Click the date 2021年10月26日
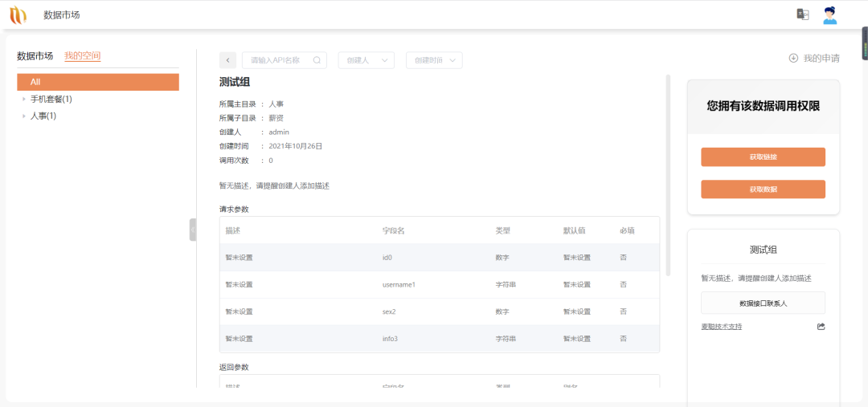This screenshot has height=407, width=868. tap(295, 147)
